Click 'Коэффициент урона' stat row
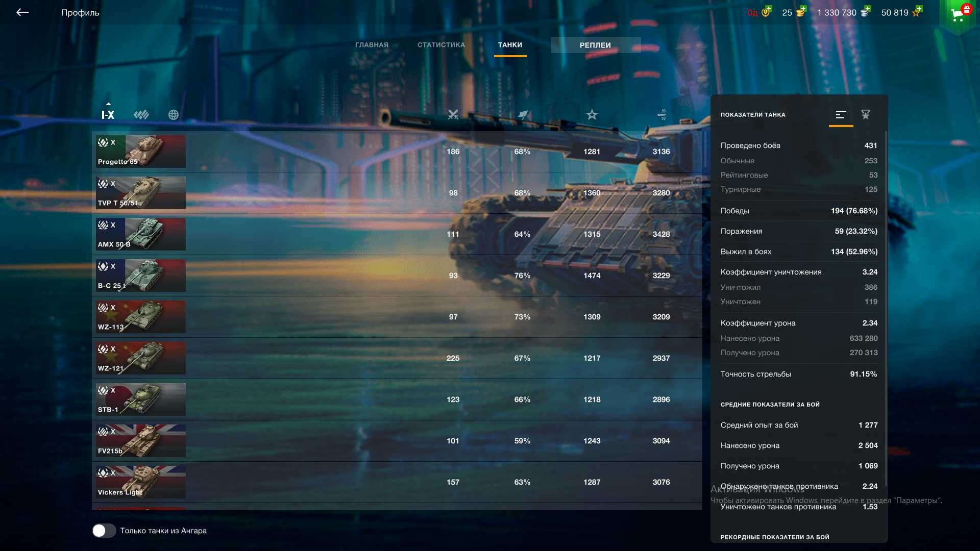Image resolution: width=980 pixels, height=551 pixels. pyautogui.click(x=799, y=323)
